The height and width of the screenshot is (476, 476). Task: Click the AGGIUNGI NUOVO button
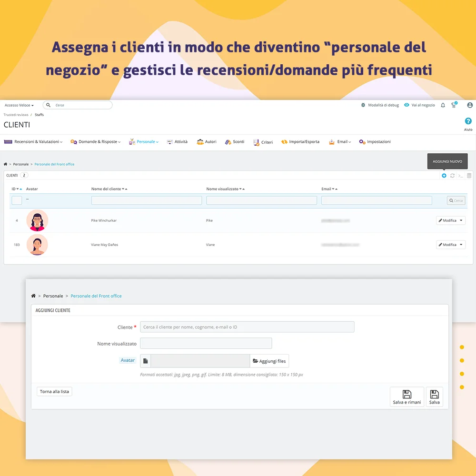pyautogui.click(x=447, y=161)
